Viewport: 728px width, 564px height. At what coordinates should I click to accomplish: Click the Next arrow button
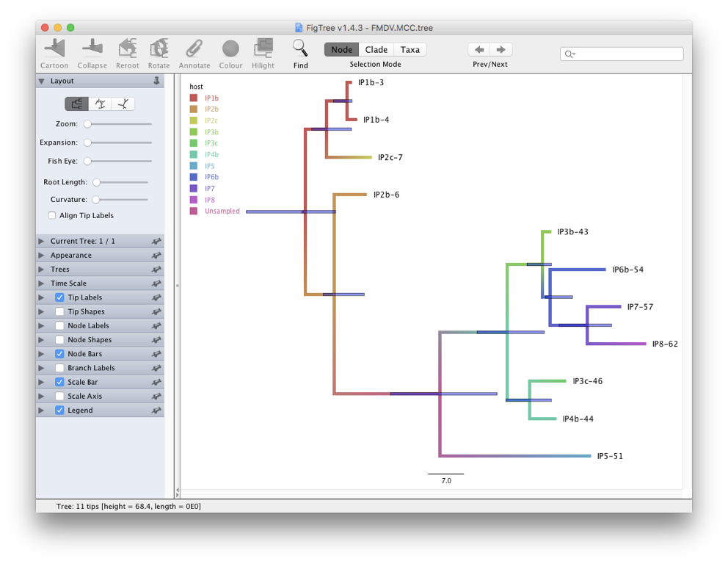pos(501,50)
